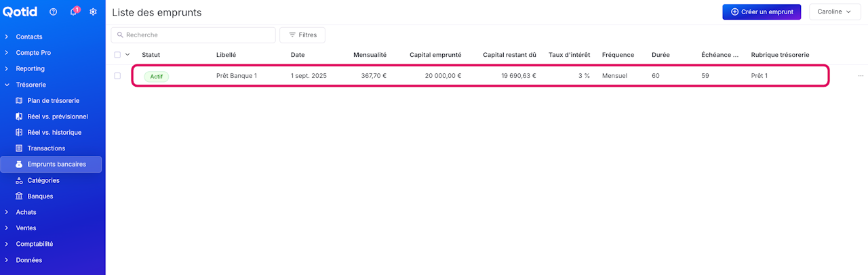
Task: Click the Réel vs. prévisionnel icon
Action: 19,117
